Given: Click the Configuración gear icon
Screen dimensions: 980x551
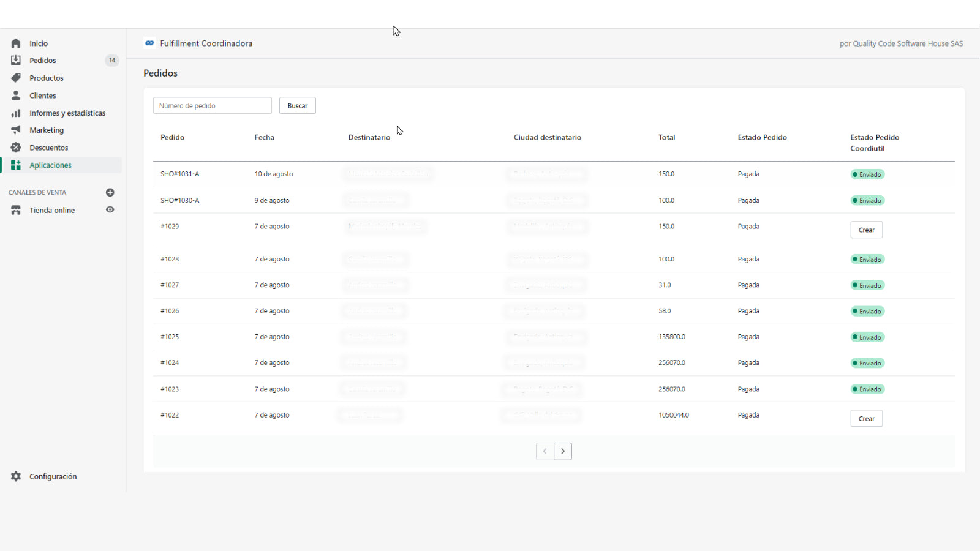Looking at the screenshot, I should tap(16, 476).
